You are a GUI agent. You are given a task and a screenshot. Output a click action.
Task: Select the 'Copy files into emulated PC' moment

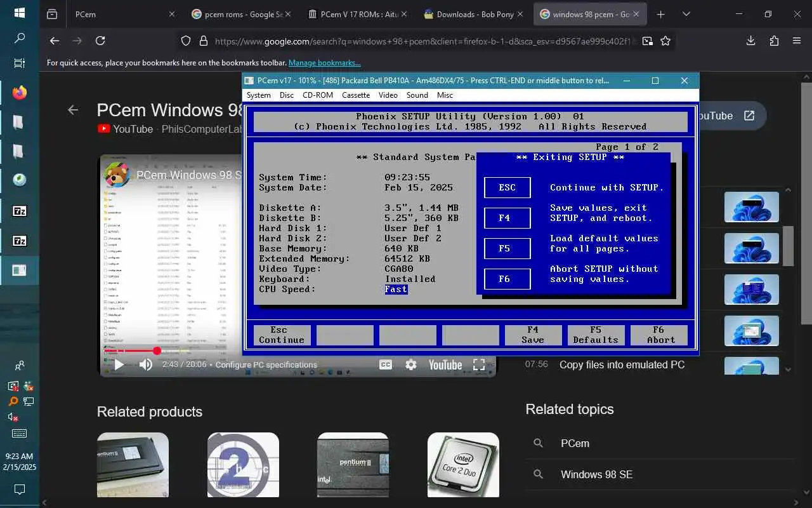point(622,364)
